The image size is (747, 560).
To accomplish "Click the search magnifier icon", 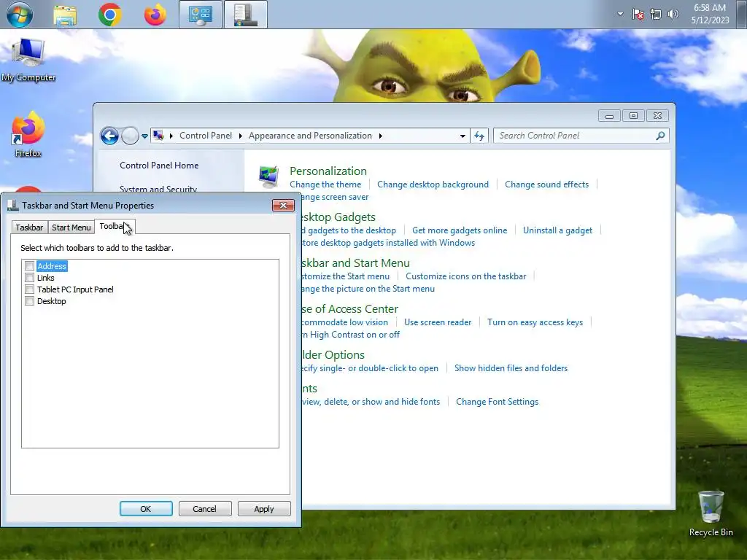I will click(x=660, y=136).
